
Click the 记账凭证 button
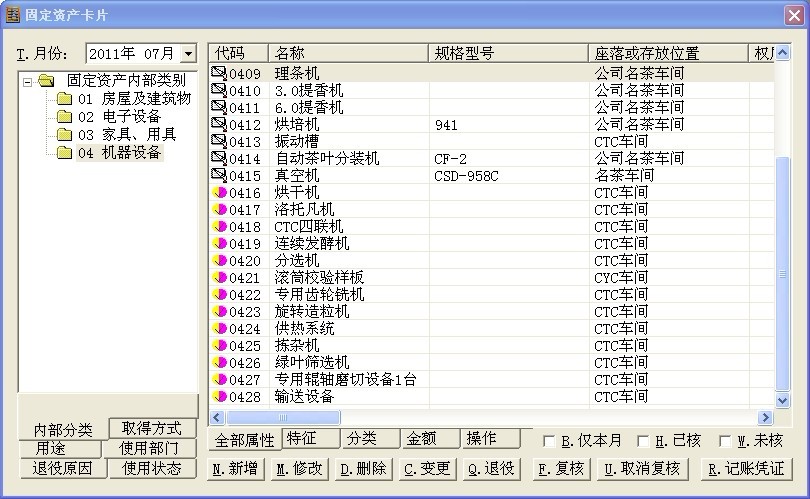click(746, 469)
